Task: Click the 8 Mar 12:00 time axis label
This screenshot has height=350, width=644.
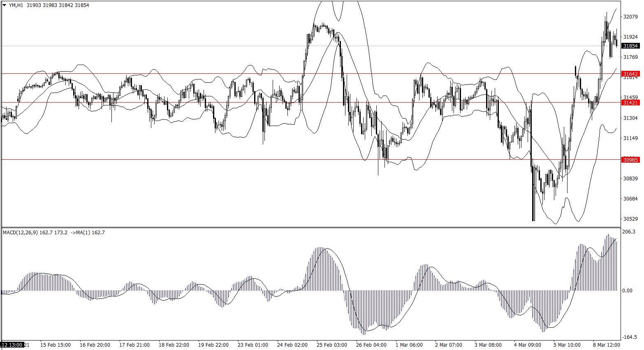Action: (606, 345)
